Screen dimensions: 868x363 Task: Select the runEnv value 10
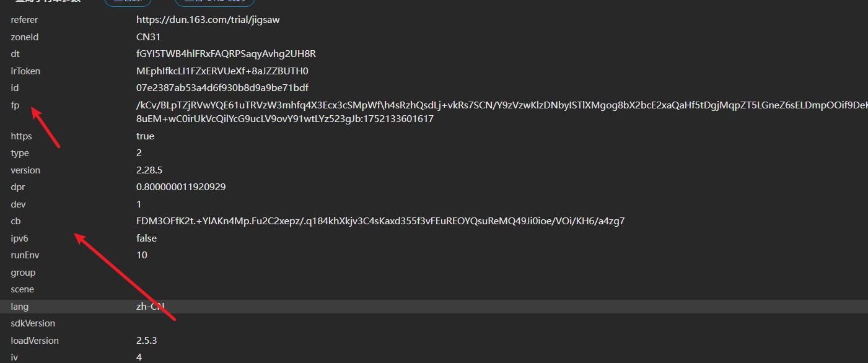click(142, 255)
